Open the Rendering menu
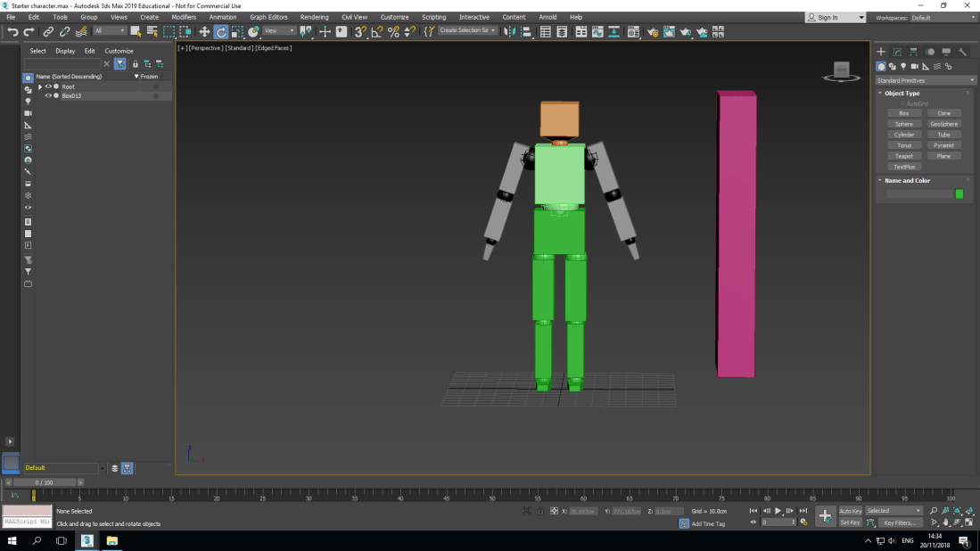 314,16
